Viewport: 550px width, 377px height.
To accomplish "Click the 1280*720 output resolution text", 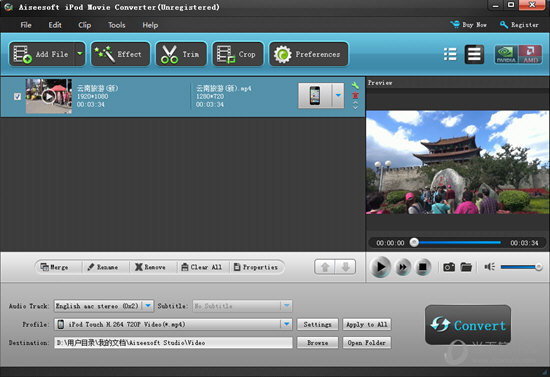I will 210,96.
